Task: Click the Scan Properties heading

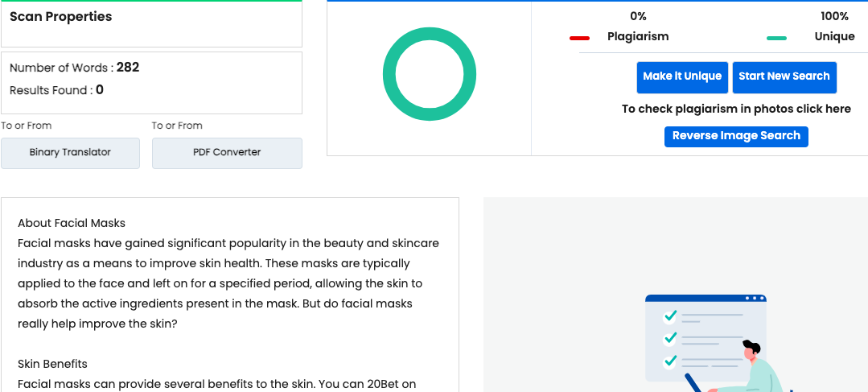Action: 61,17
